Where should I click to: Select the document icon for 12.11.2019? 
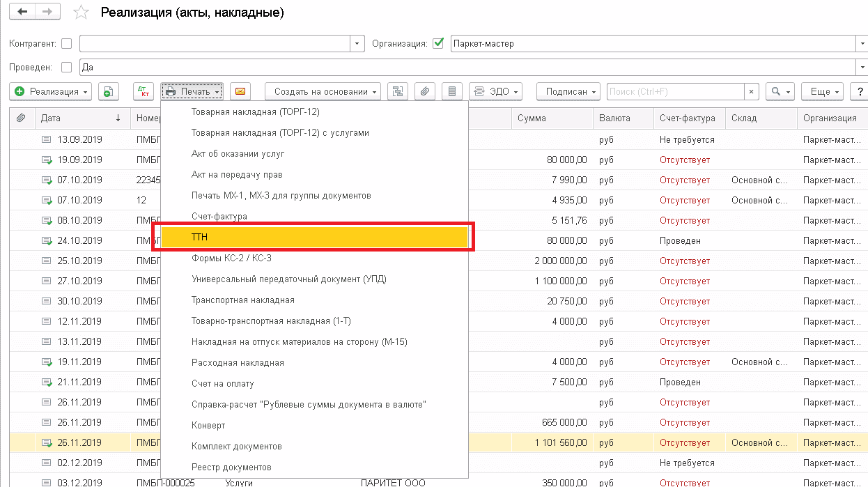coord(47,321)
